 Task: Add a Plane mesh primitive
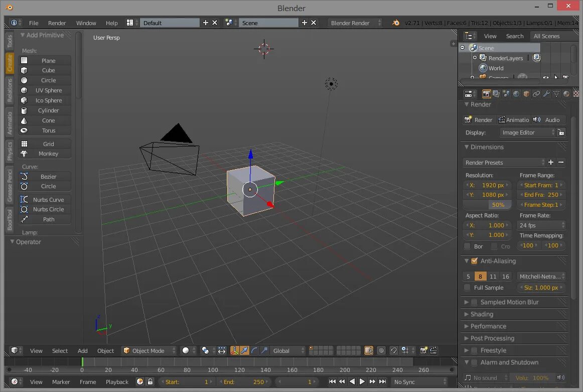45,60
